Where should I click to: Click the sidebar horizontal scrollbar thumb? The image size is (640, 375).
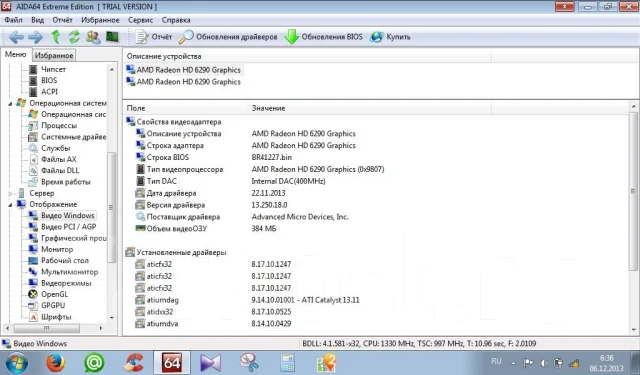pos(47,328)
